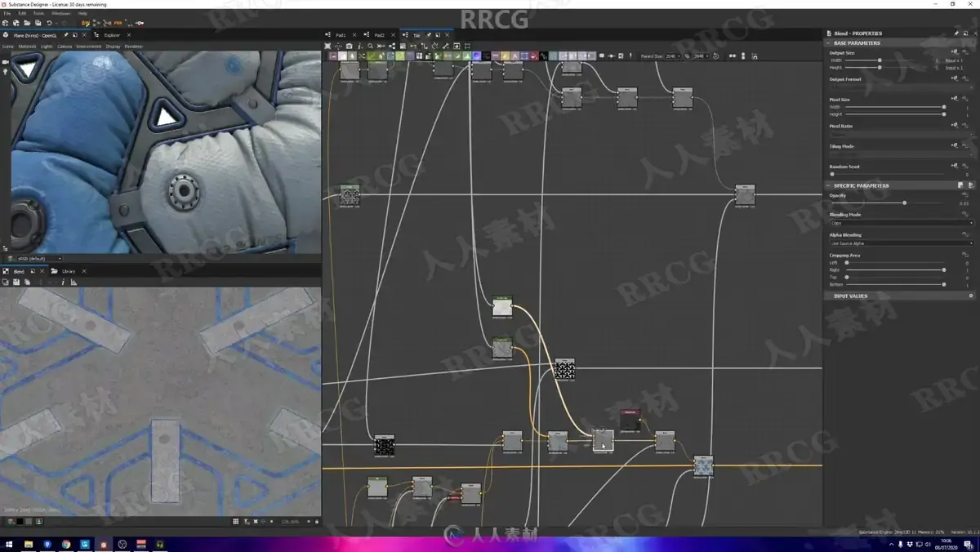
Task: Add a comment from graph toolbar
Action: (601, 56)
